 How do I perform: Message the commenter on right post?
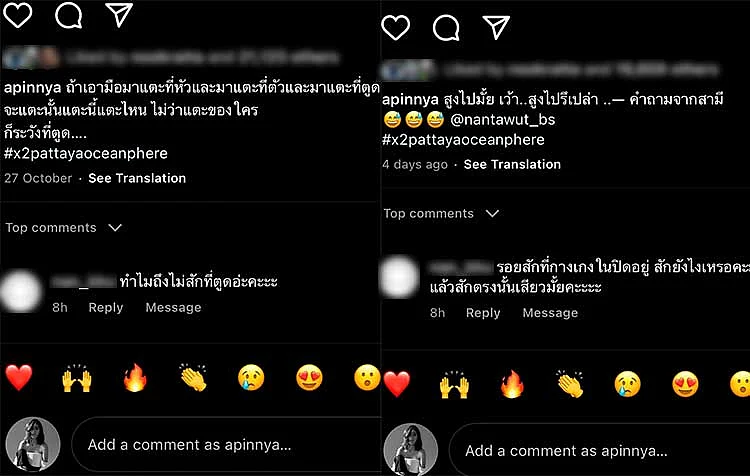coord(550,312)
